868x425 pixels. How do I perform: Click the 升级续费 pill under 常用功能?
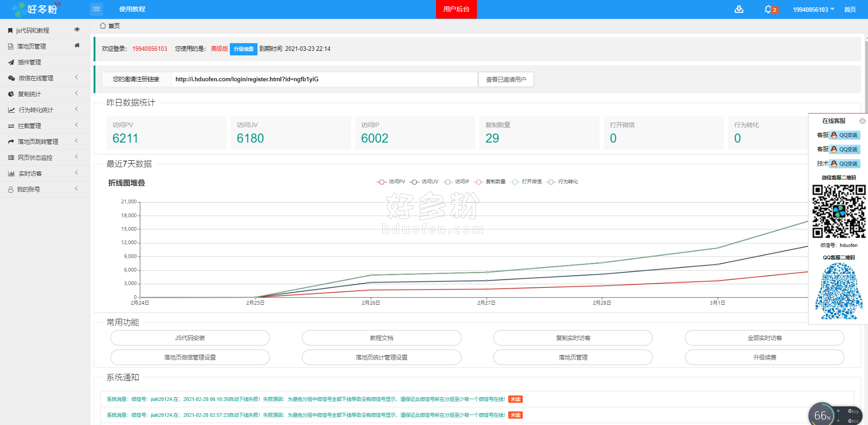764,357
